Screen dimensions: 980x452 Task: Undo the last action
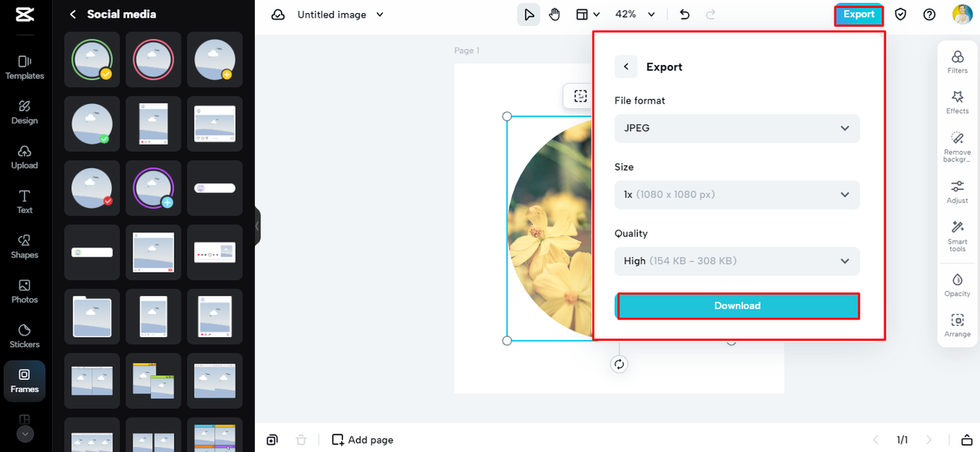pyautogui.click(x=684, y=15)
